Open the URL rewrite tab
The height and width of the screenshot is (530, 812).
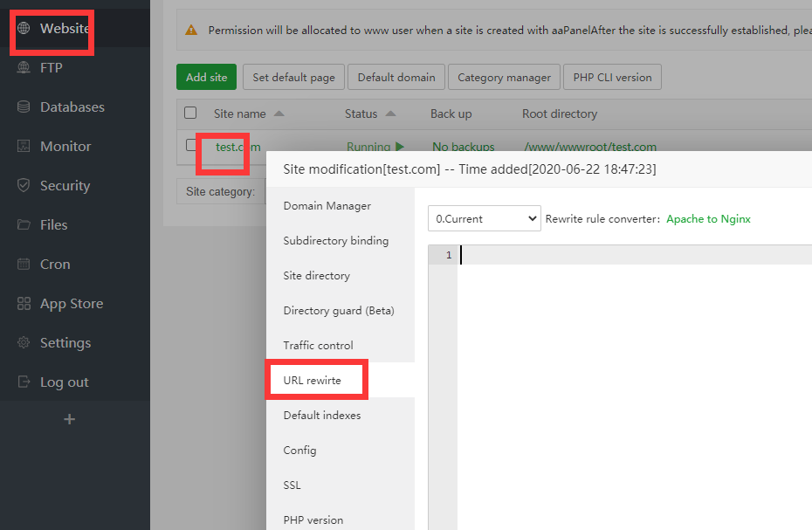point(312,381)
